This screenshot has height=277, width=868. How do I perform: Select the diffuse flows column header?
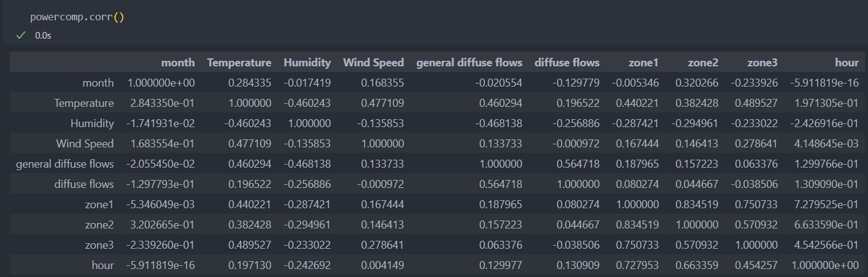point(567,63)
